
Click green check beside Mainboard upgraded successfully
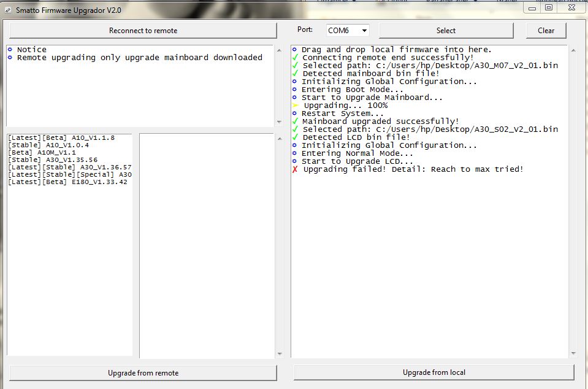point(295,121)
